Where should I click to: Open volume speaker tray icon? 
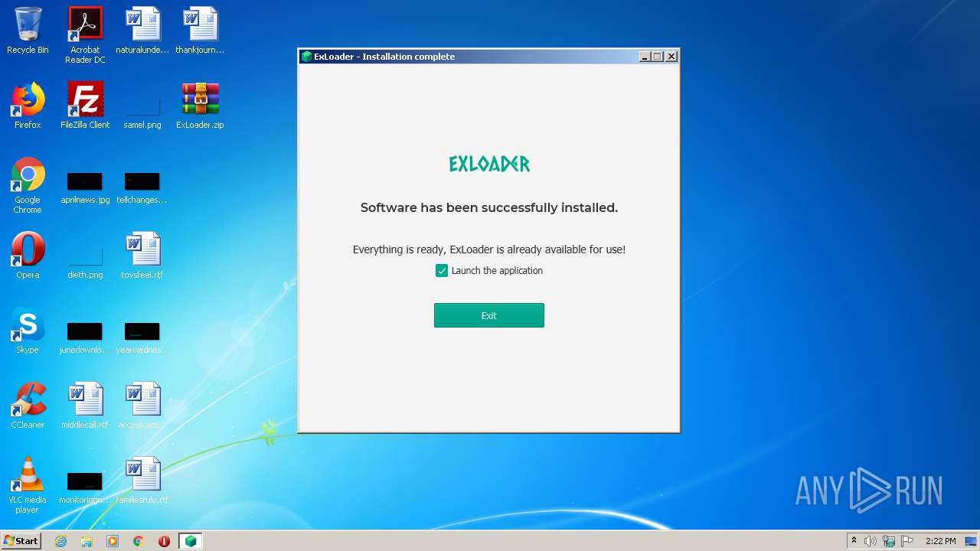point(871,541)
